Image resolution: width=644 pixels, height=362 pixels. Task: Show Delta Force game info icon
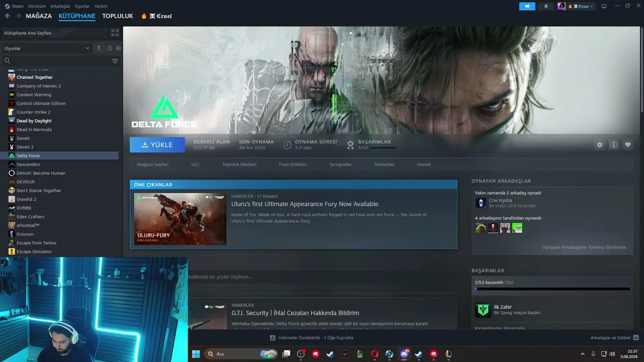(614, 145)
